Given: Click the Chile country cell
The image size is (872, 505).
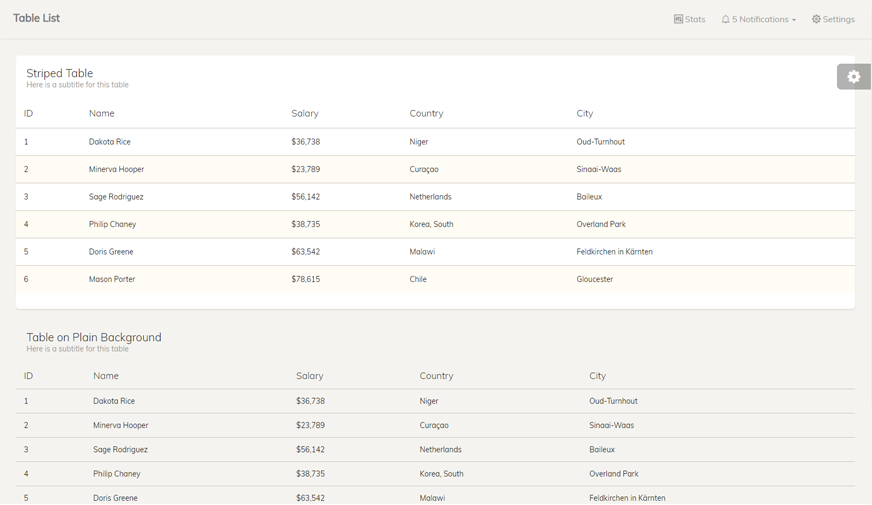Looking at the screenshot, I should pos(418,279).
